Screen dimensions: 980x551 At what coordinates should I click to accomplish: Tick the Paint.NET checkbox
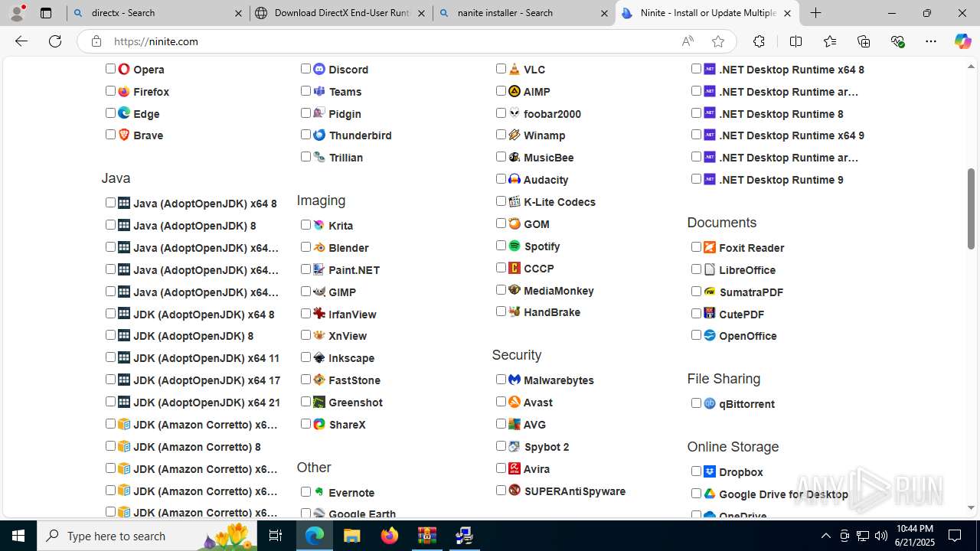click(305, 269)
